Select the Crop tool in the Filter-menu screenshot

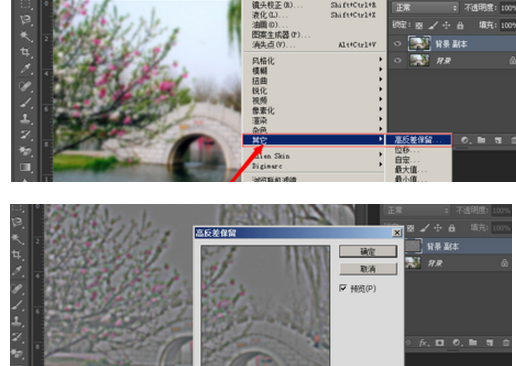click(x=25, y=52)
